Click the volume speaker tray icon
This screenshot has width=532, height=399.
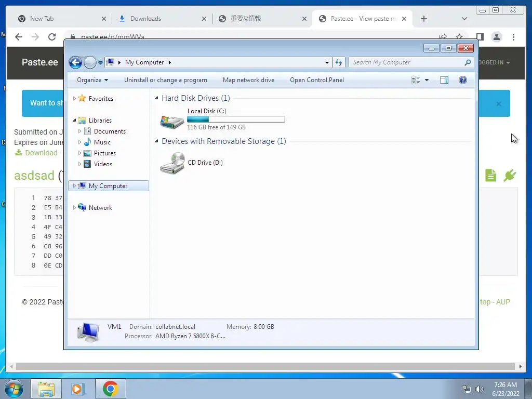(479, 389)
